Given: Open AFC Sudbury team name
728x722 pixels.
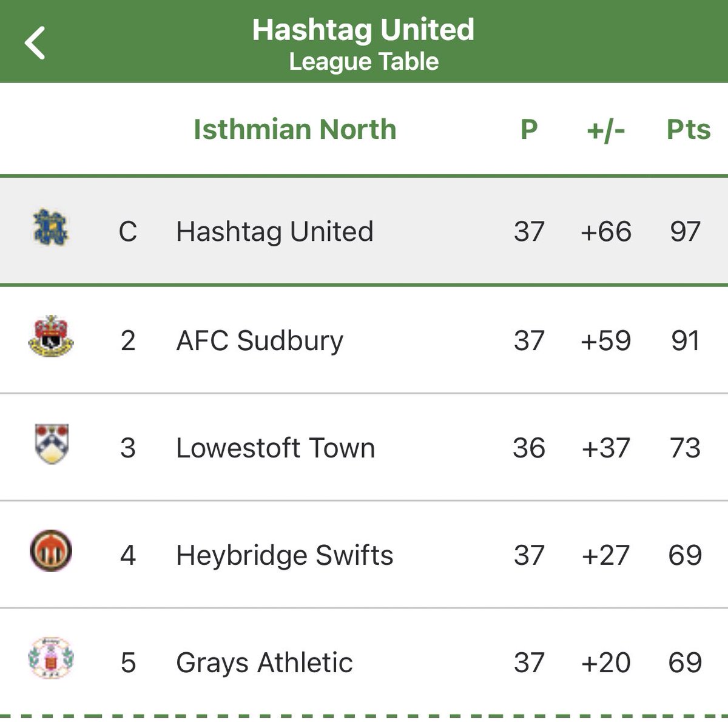Looking at the screenshot, I should (259, 340).
